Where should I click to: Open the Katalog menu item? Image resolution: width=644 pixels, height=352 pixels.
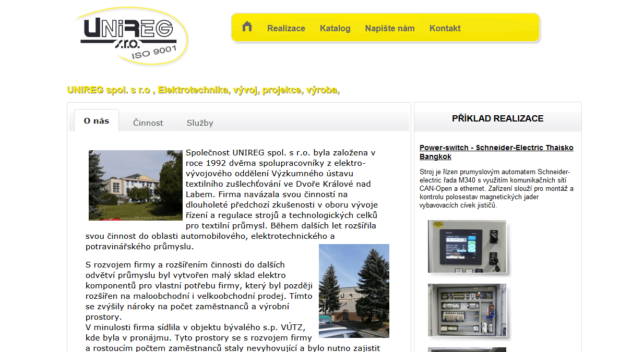pos(335,28)
